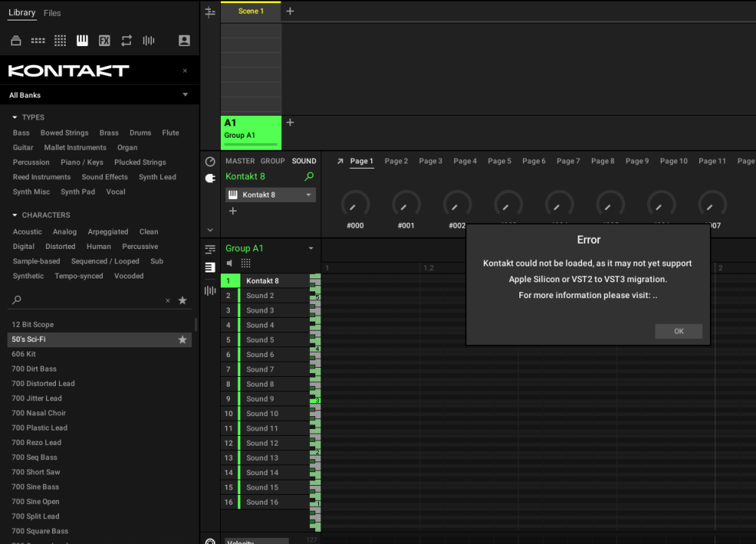Select the Samples waveform browser icon

coord(148,41)
